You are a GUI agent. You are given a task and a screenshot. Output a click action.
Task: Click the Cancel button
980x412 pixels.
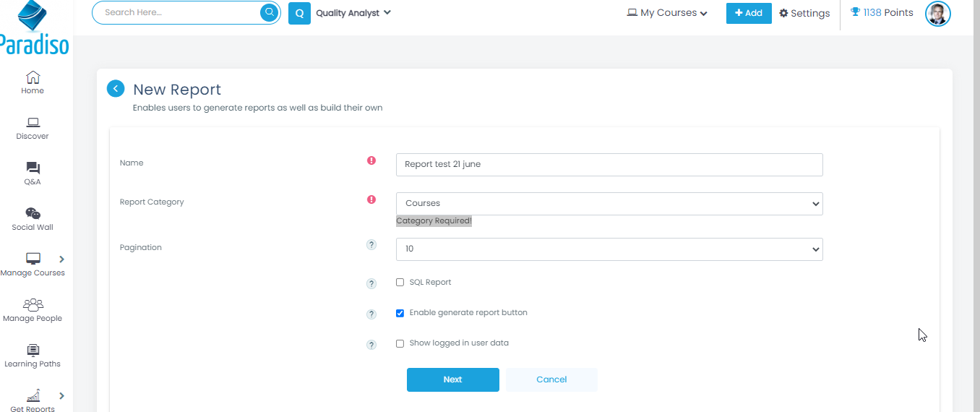click(x=551, y=379)
